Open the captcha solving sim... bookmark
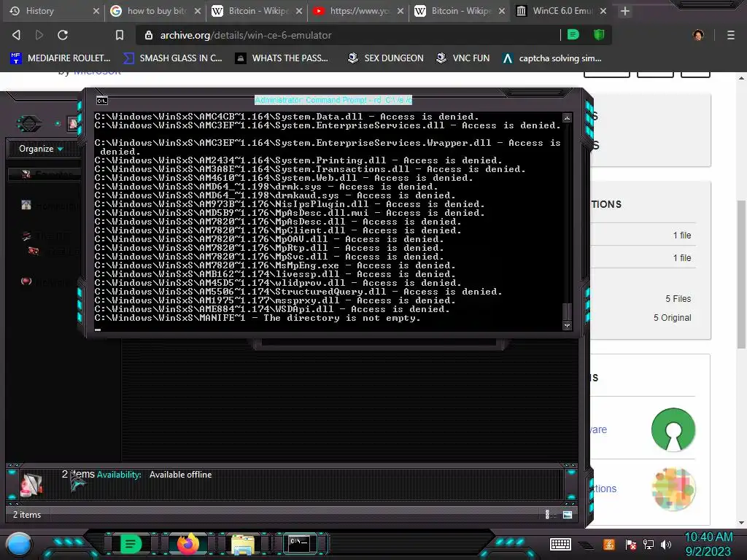The image size is (747, 560). click(x=552, y=58)
